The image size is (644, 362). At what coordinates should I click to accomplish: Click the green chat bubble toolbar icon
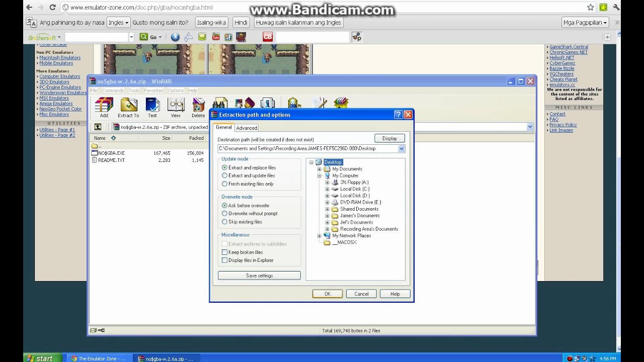202,37
